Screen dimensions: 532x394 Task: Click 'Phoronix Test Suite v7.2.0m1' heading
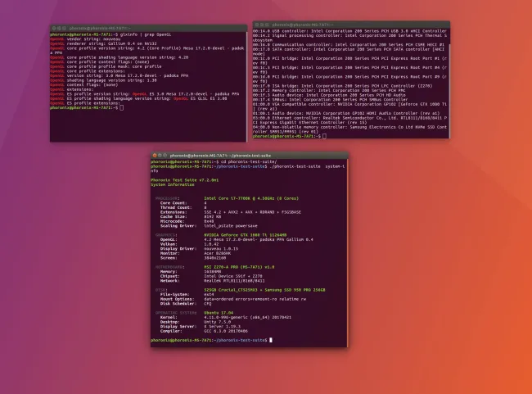(x=185, y=180)
